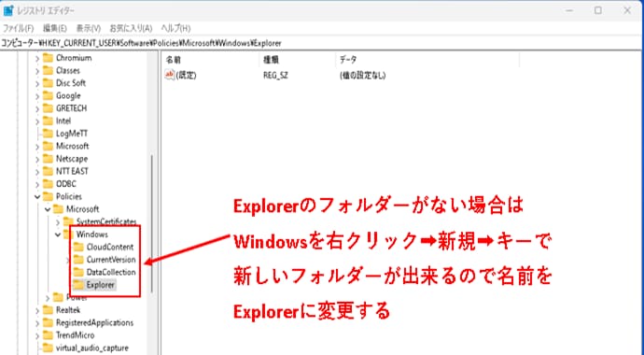This screenshot has height=355, width=644.
Task: Click the (既定) string value icon
Action: coord(170,75)
